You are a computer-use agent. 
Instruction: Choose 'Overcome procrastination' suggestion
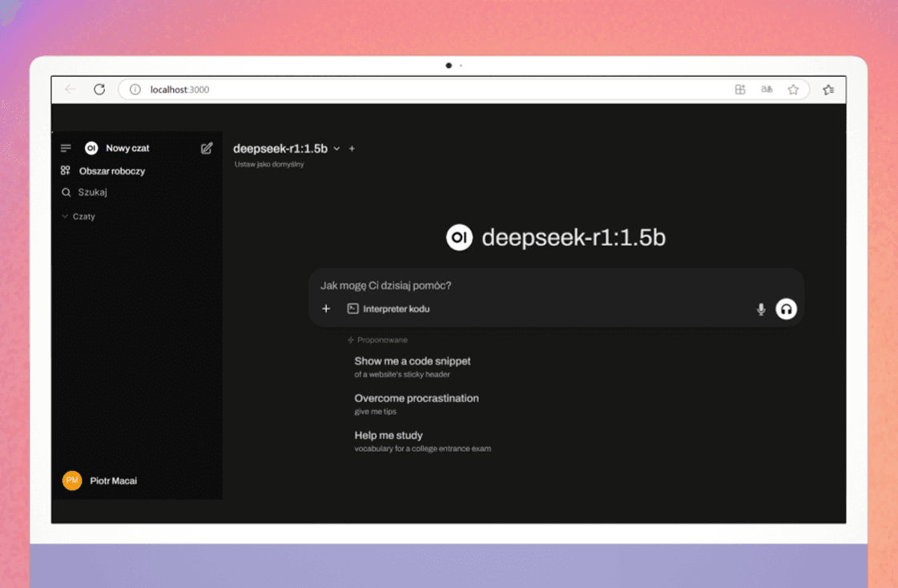(x=417, y=398)
